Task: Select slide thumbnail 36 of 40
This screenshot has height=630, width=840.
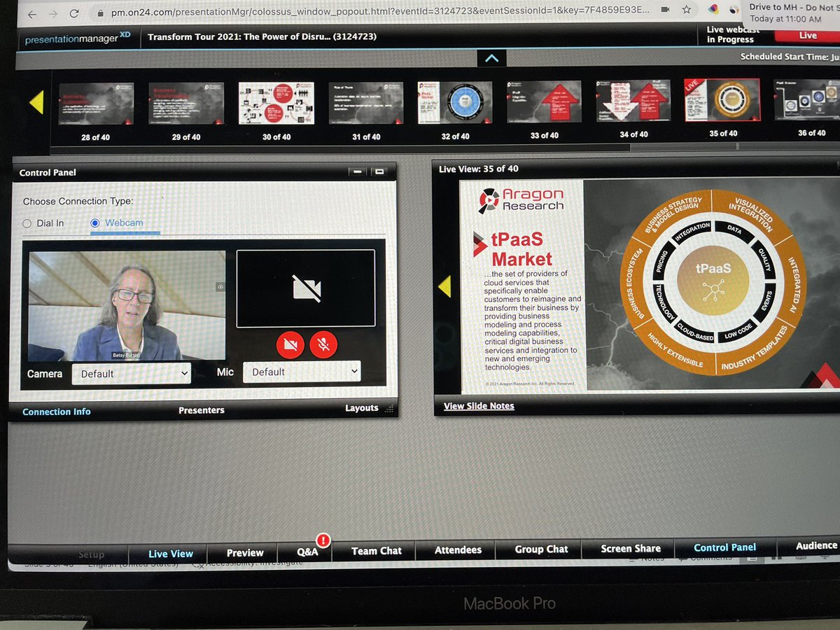Action: (x=807, y=99)
